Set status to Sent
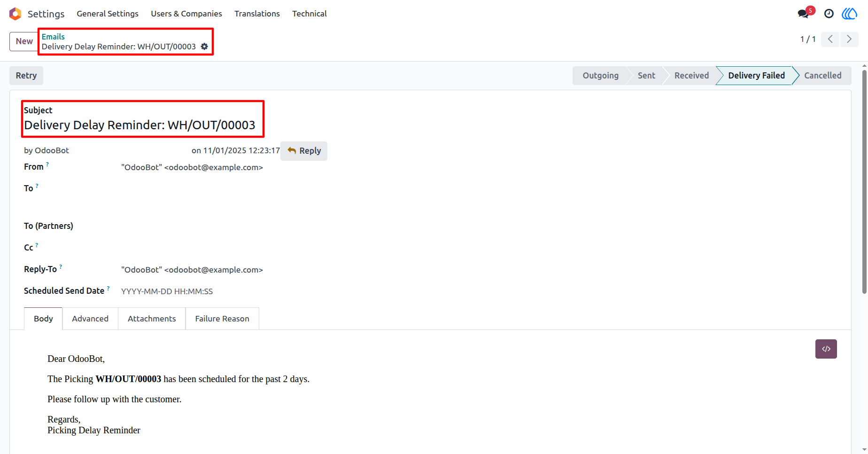The width and height of the screenshot is (868, 454). tap(646, 76)
